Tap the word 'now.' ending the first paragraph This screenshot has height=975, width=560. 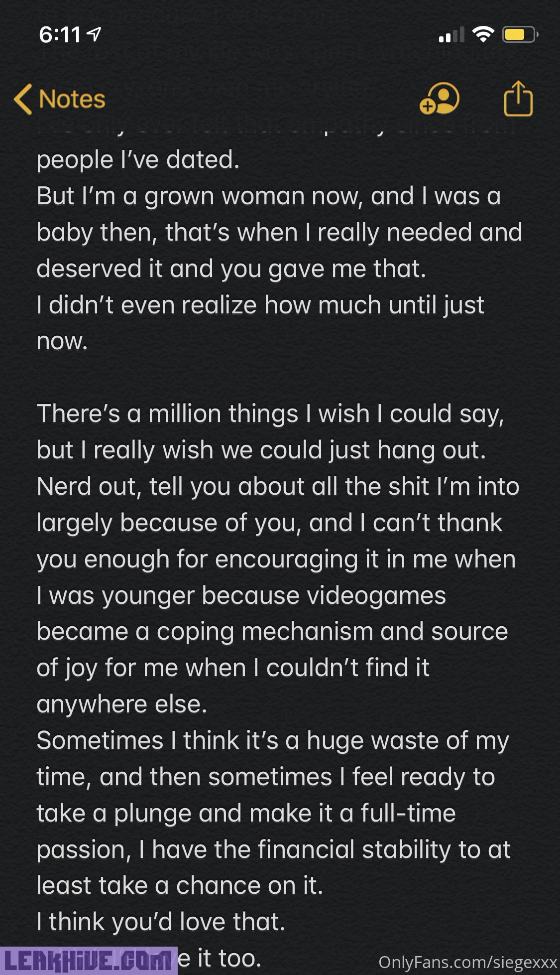click(62, 342)
